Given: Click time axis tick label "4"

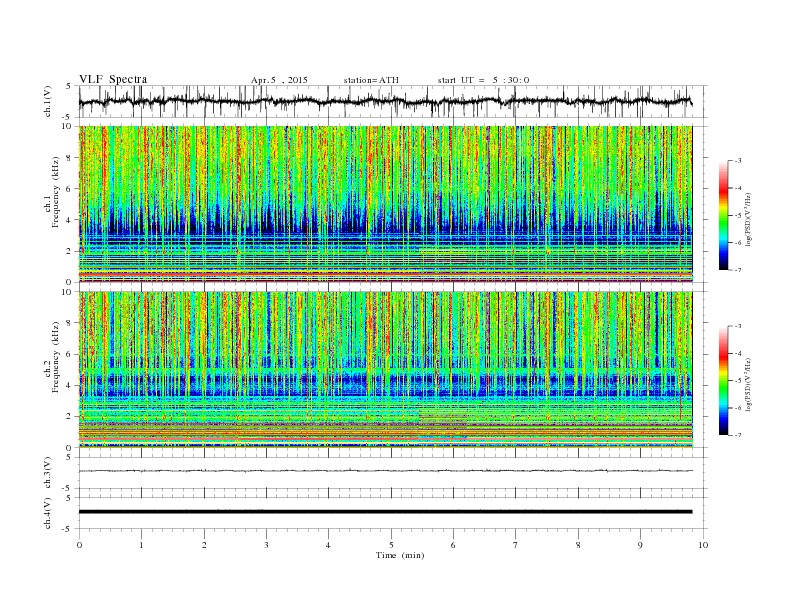Looking at the screenshot, I should 328,545.
